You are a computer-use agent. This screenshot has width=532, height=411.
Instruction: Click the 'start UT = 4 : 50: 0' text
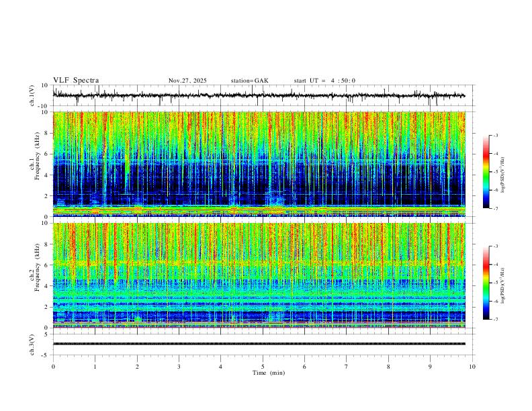[324, 81]
